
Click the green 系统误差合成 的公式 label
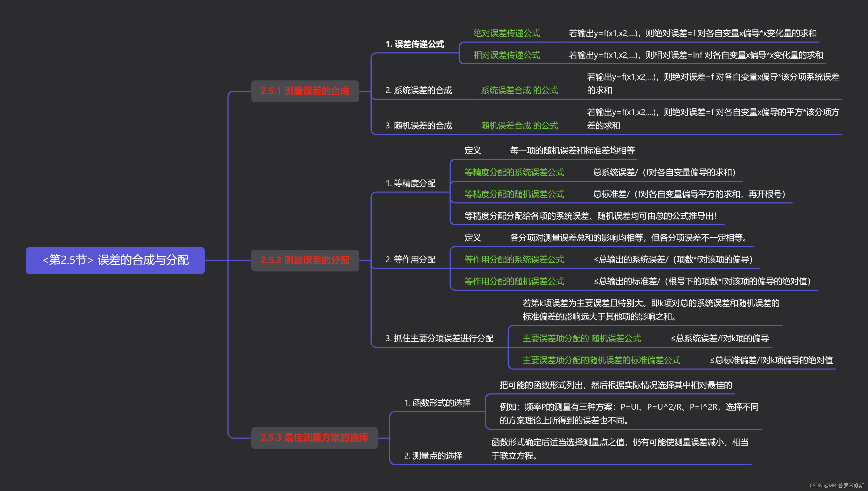(x=520, y=90)
